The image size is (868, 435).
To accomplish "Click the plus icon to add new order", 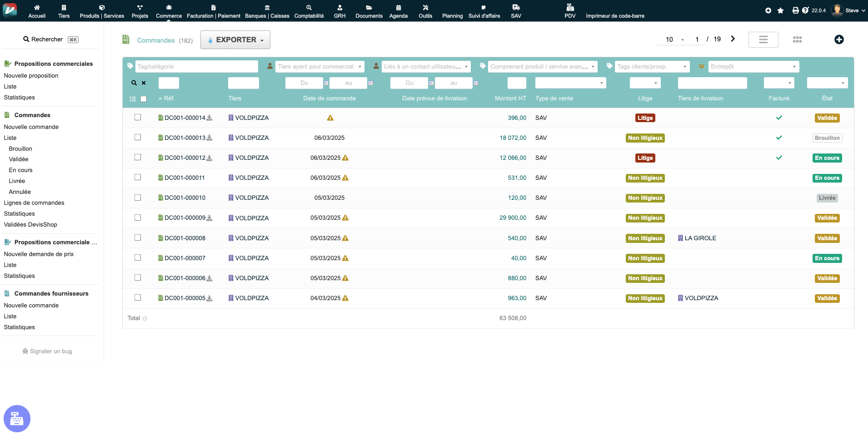I will click(839, 40).
